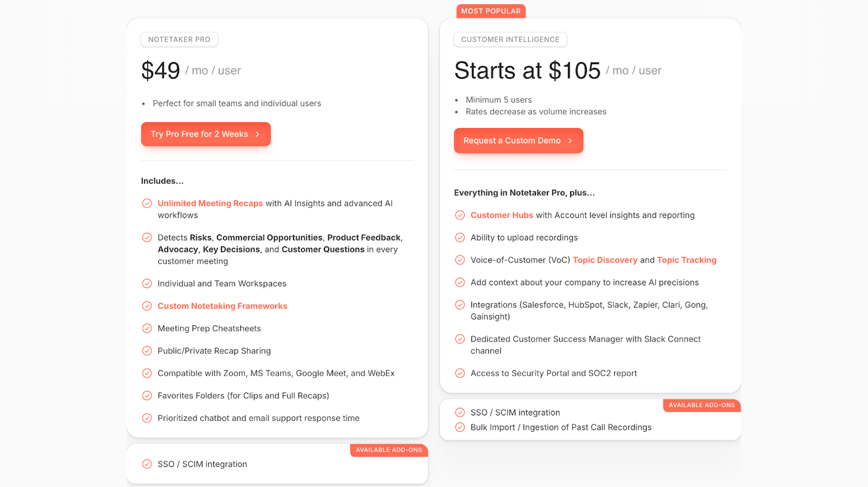This screenshot has height=487, width=868.
Task: Click the MOST POPULAR badge
Action: coord(491,11)
